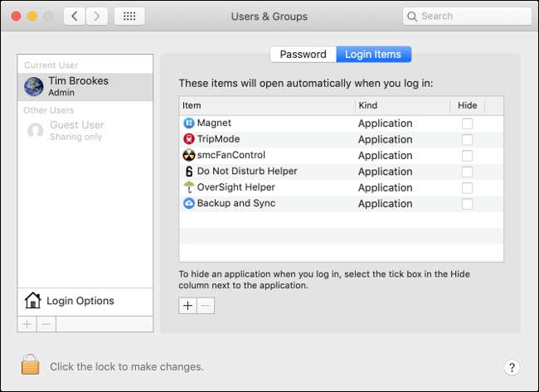This screenshot has width=539, height=392.
Task: Add a login item with plus button
Action: [188, 306]
